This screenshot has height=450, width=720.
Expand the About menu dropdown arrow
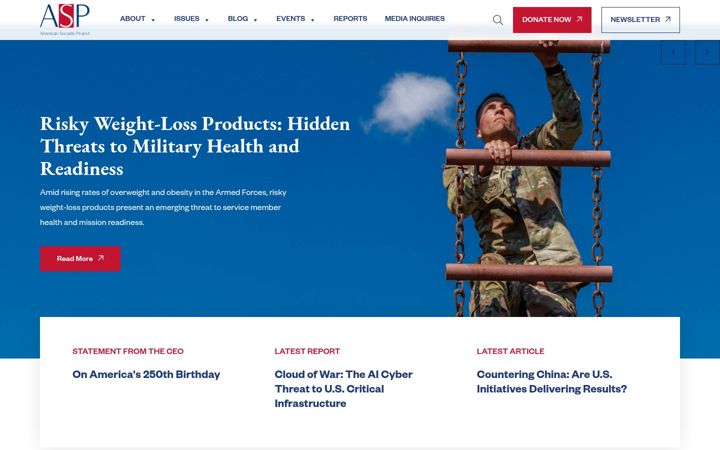(153, 20)
